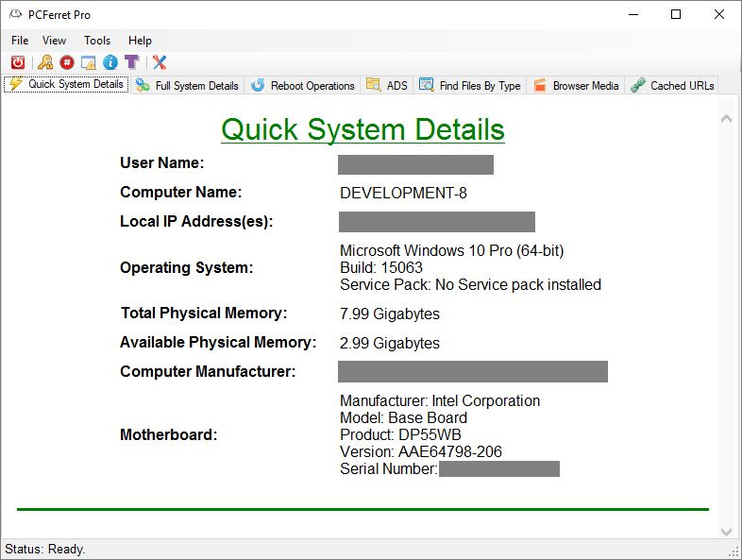This screenshot has width=742, height=560.
Task: Click the window with warning triangle icon
Action: click(89, 62)
